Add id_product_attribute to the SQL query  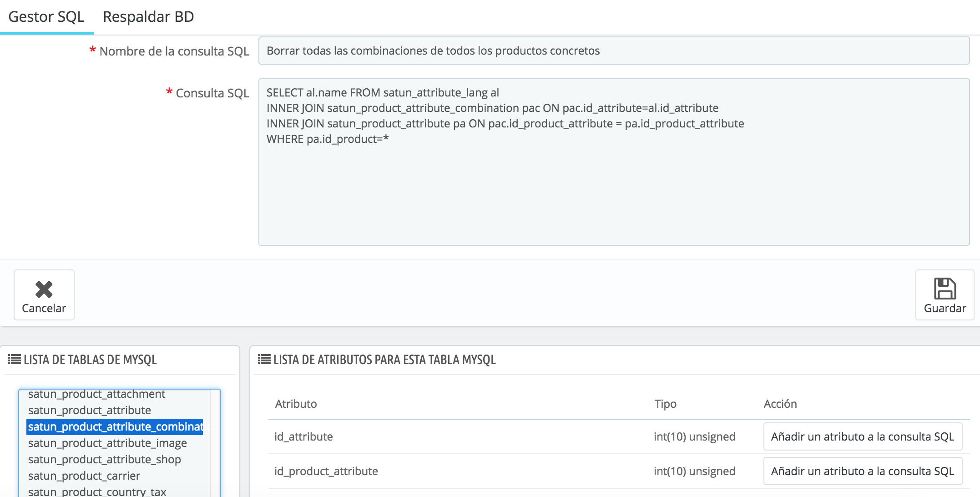(862, 471)
